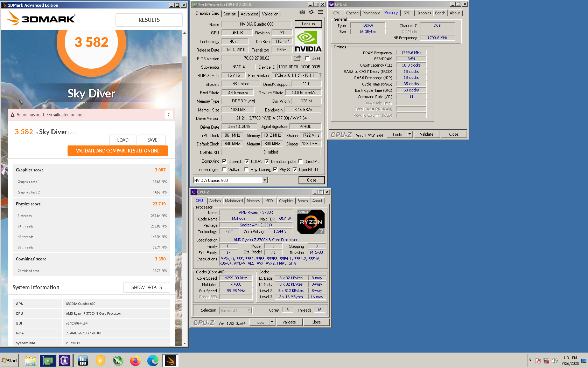Launch Microsoft Edge from the taskbar
This screenshot has width=588, height=368.
click(153, 361)
